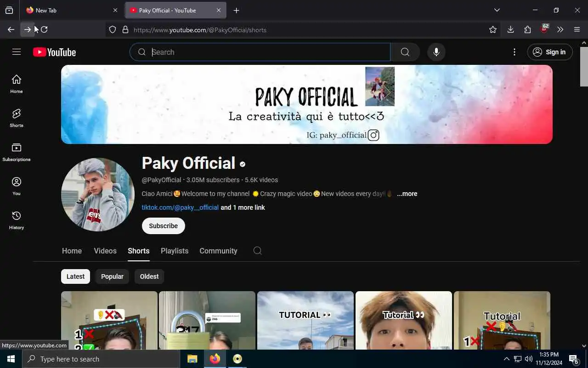Click the search magnifier button
Image resolution: width=588 pixels, height=368 pixels.
click(405, 52)
